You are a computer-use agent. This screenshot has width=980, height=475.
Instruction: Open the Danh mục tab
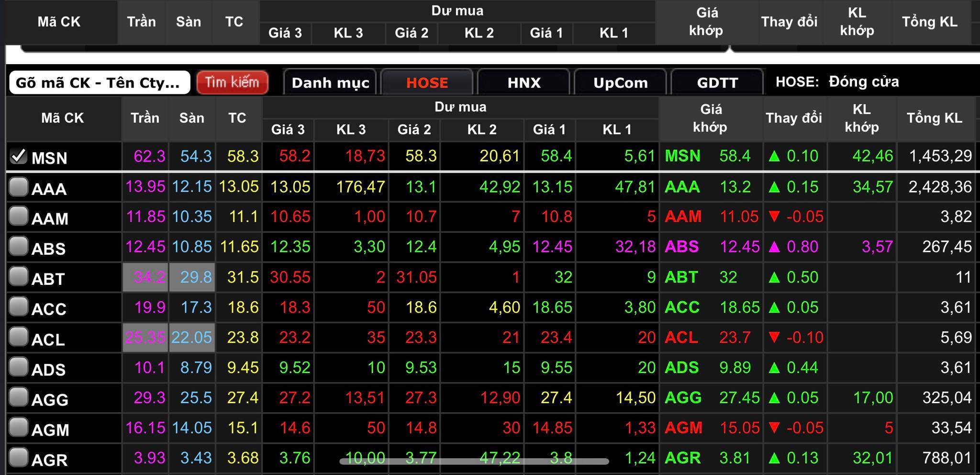point(330,82)
